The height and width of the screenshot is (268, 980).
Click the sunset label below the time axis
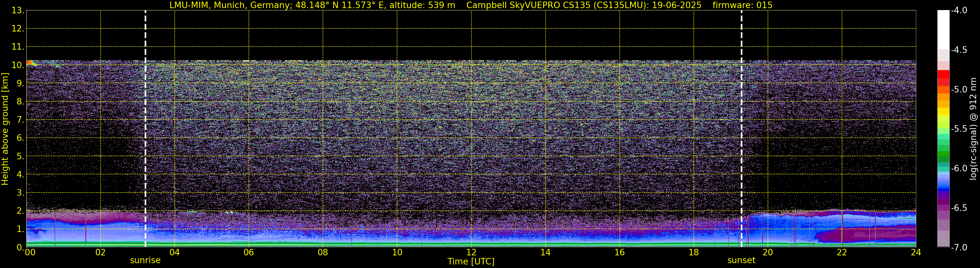pos(741,260)
